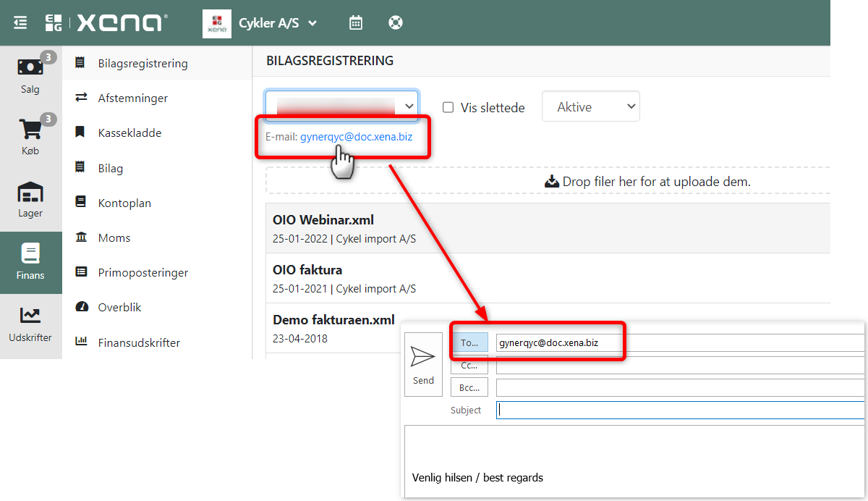This screenshot has width=868, height=501.
Task: Enable the Vis slettede checkbox
Action: point(449,107)
